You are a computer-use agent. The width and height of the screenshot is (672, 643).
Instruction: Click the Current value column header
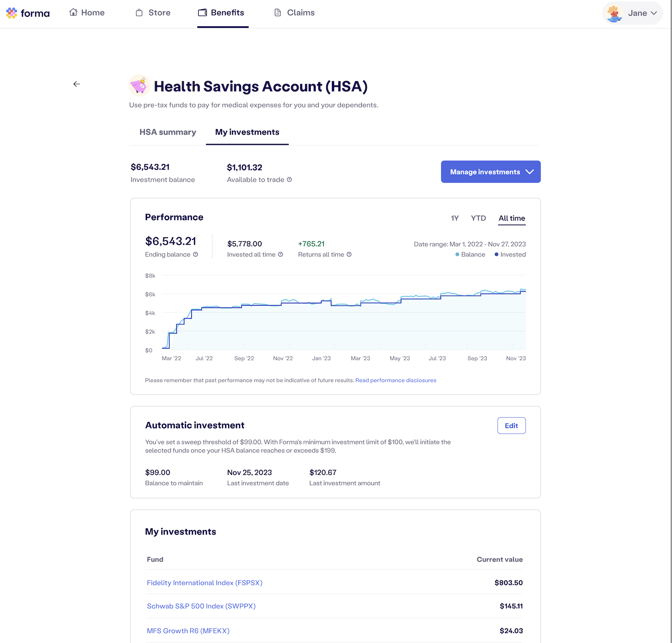click(500, 559)
